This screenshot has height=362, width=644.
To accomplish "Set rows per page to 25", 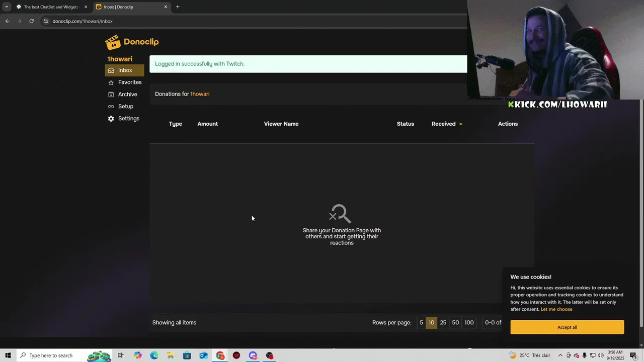I will 443,323.
